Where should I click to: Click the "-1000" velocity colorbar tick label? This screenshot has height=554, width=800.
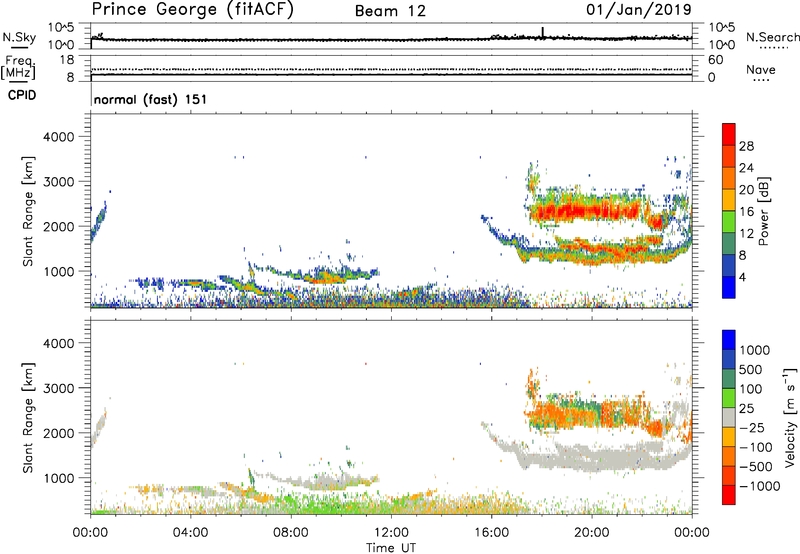[760, 486]
